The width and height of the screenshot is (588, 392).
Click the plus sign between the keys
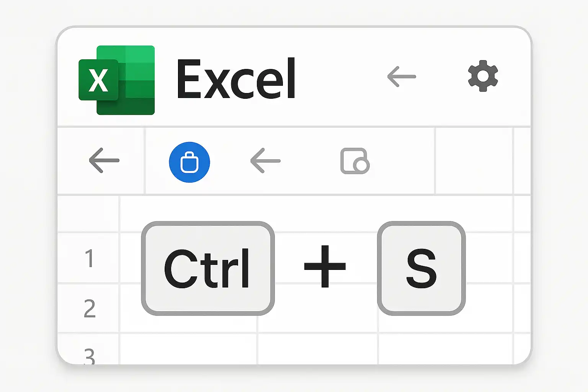tap(325, 266)
